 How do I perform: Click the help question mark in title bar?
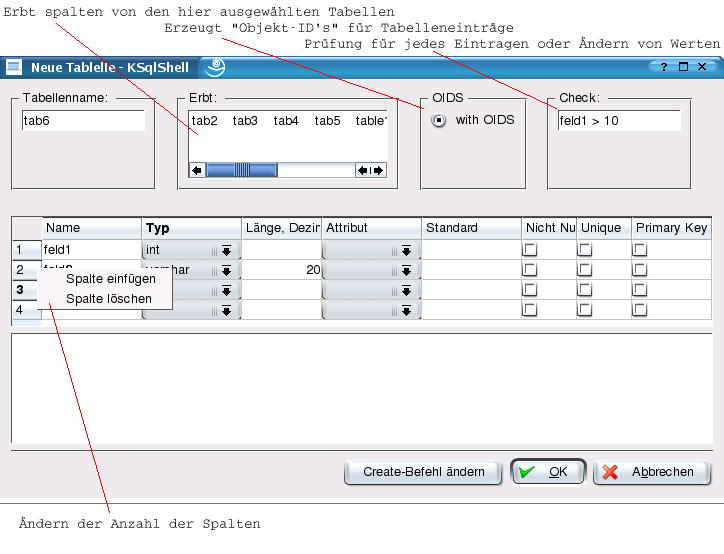[x=661, y=68]
